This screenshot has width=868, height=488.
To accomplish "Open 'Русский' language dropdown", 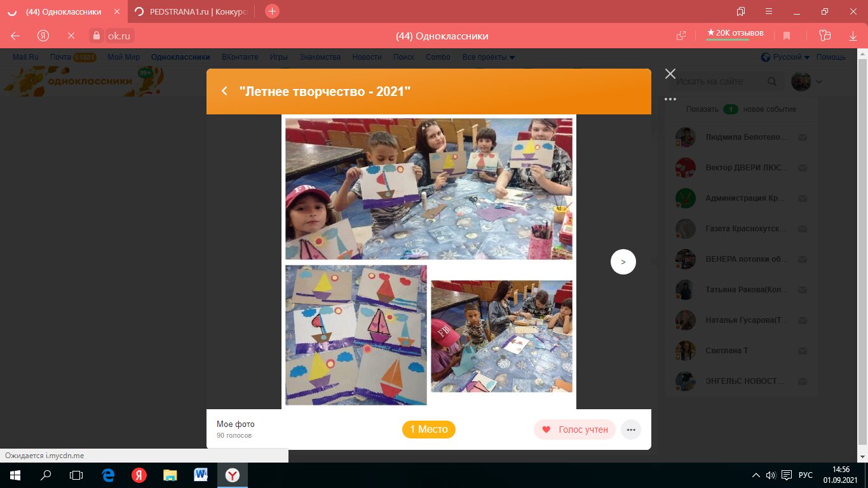I will pos(786,57).
